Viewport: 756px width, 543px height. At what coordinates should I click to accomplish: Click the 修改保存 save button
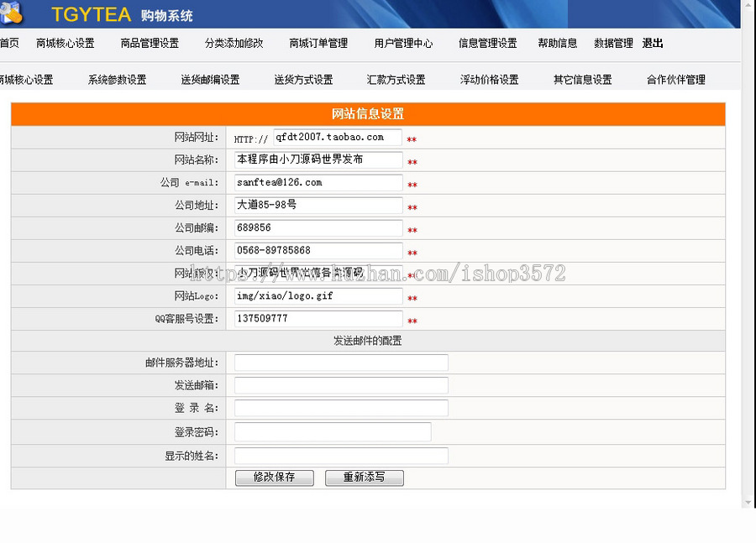275,477
